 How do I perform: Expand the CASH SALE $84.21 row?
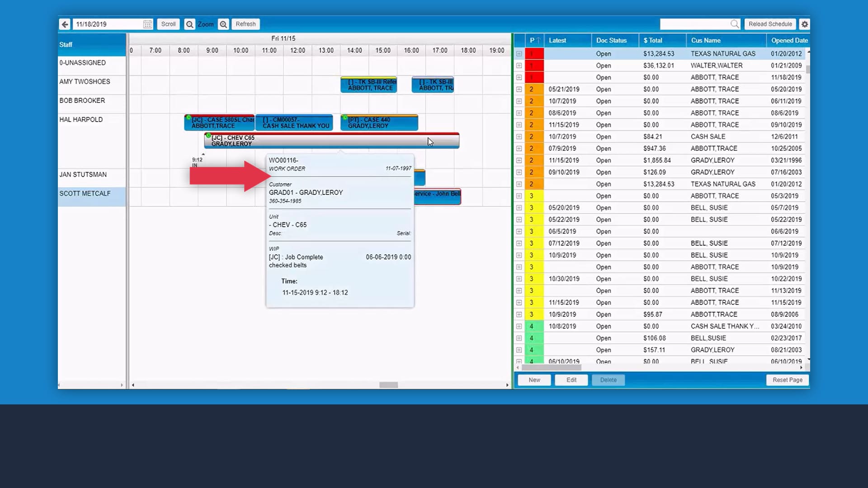pos(519,136)
